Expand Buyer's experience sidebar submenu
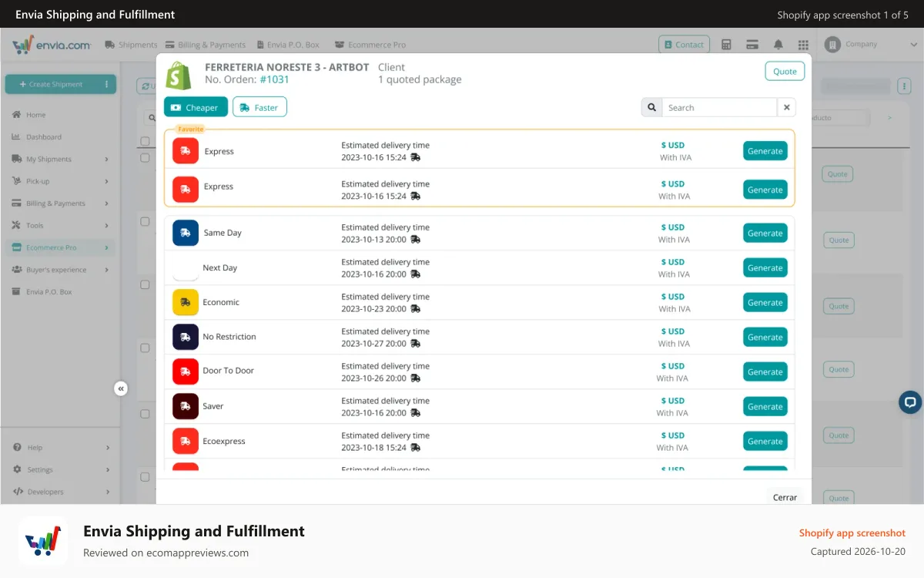The height and width of the screenshot is (578, 924). pos(107,270)
